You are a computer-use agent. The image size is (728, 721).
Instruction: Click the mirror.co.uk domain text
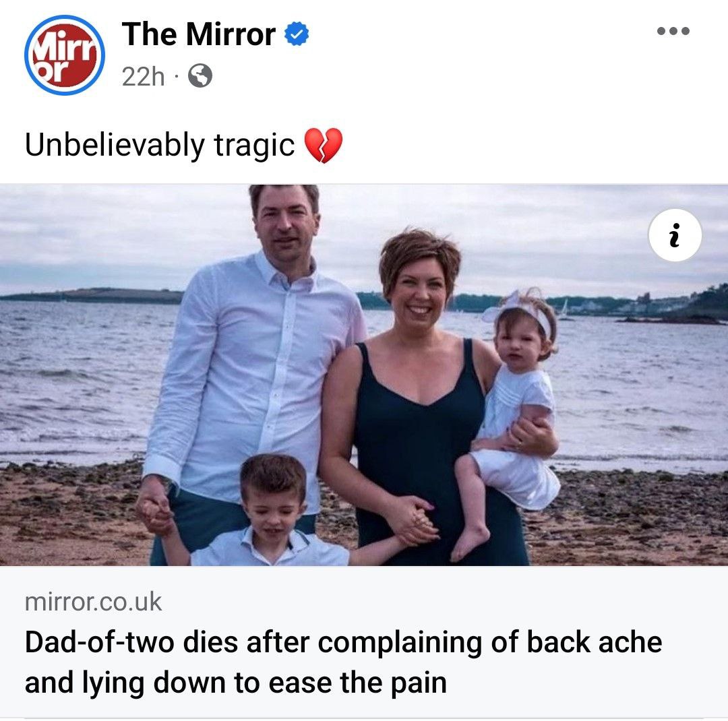point(93,602)
